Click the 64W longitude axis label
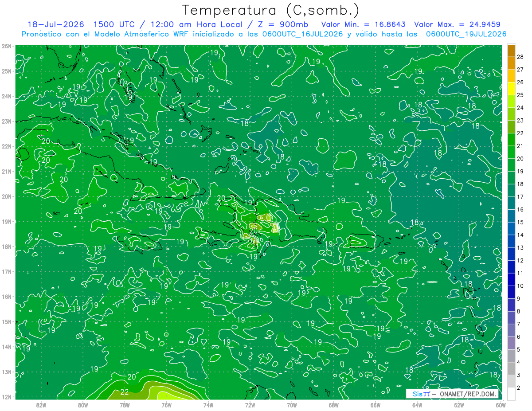This screenshot has width=532, height=411. pos(417,404)
